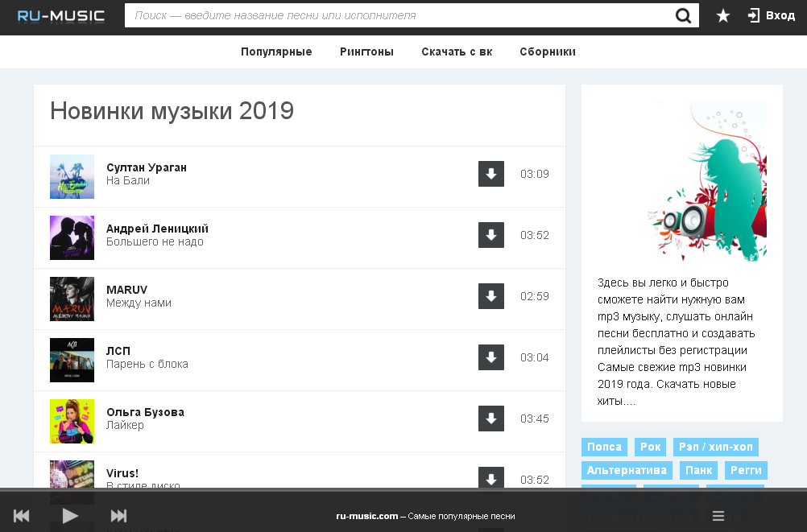Image resolution: width=807 pixels, height=532 pixels.
Task: Download Андрей Леницкий track Большего не надо
Action: (491, 235)
